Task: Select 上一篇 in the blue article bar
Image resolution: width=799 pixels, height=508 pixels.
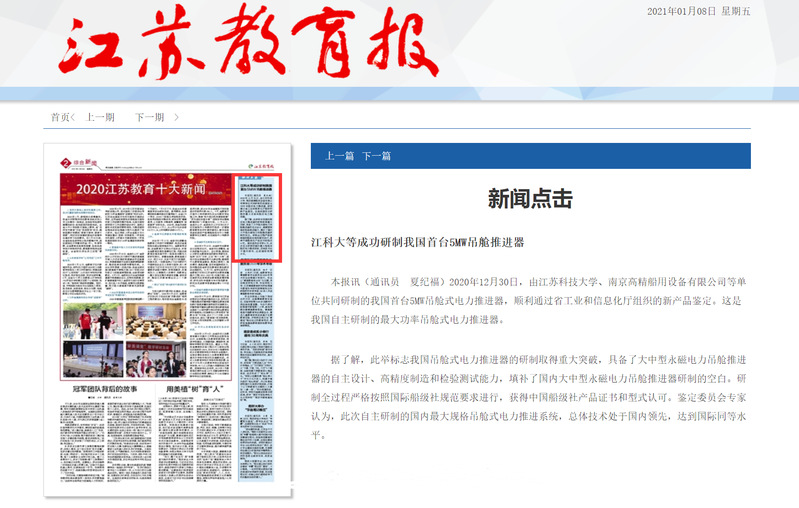Action: pyautogui.click(x=339, y=156)
